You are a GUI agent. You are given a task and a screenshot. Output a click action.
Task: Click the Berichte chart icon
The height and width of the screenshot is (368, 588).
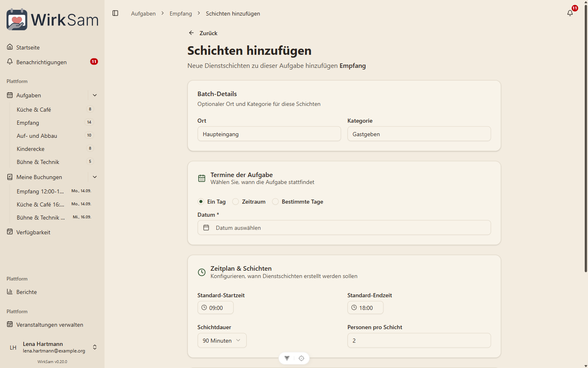pyautogui.click(x=10, y=292)
